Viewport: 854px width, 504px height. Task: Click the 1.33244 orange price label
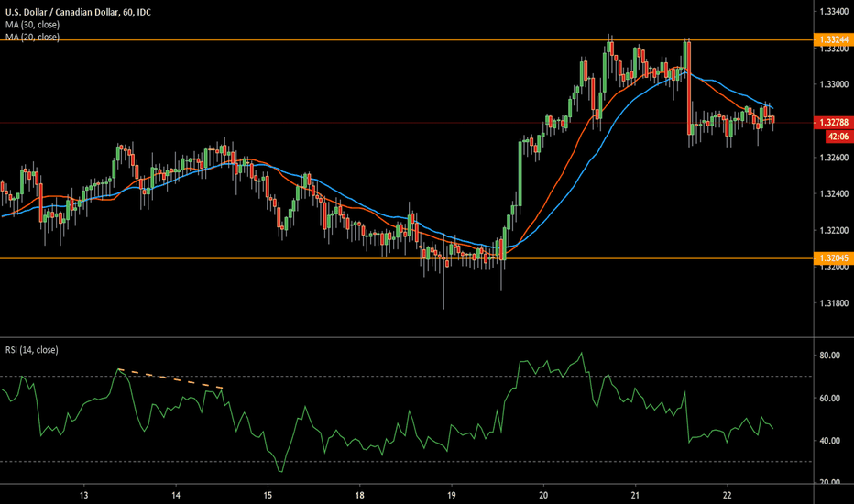tap(832, 40)
